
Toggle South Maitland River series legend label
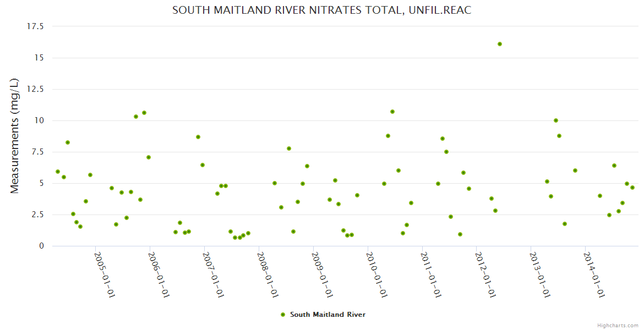(328, 315)
